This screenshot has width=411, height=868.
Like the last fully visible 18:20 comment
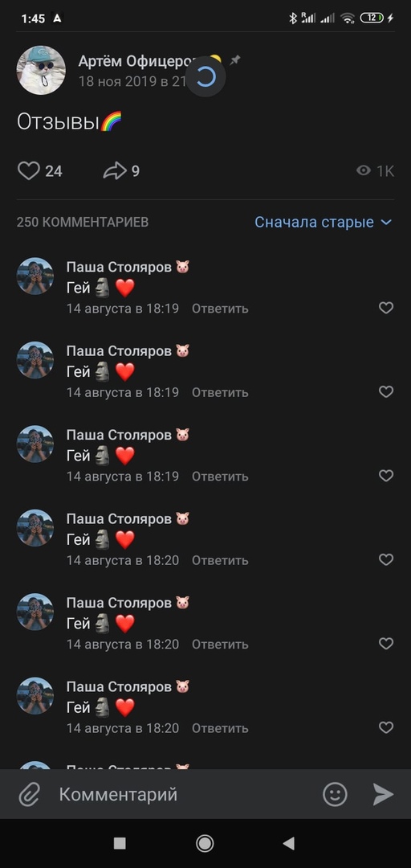(x=386, y=727)
